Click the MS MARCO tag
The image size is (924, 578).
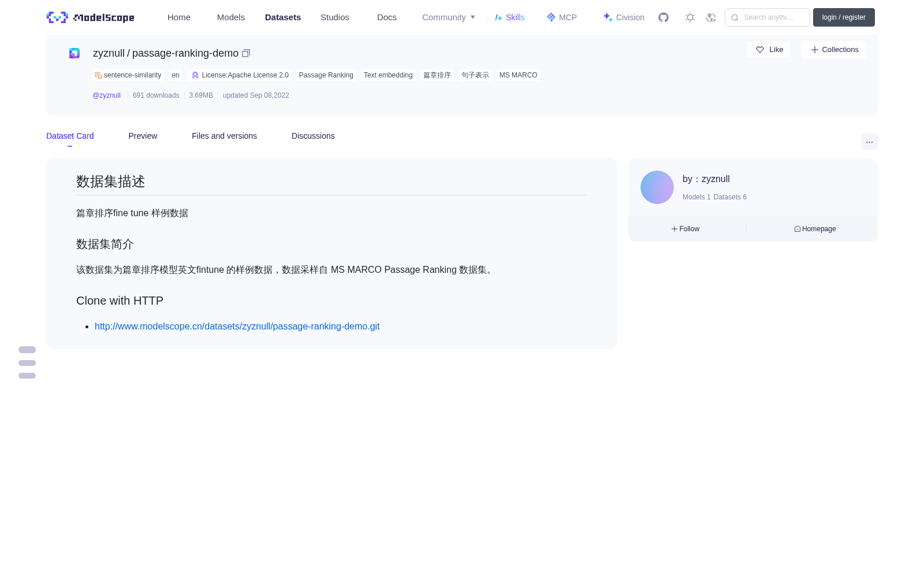(x=519, y=75)
